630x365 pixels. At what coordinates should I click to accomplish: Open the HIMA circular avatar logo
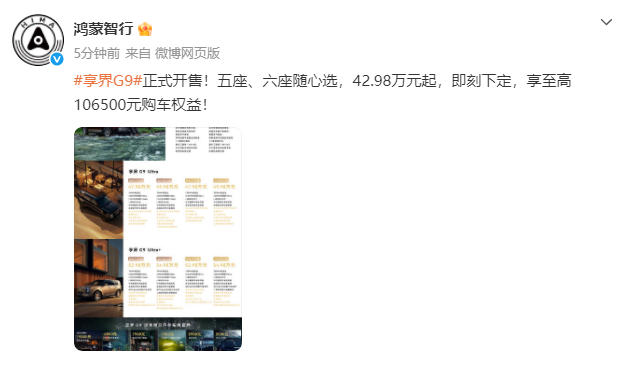[x=38, y=40]
